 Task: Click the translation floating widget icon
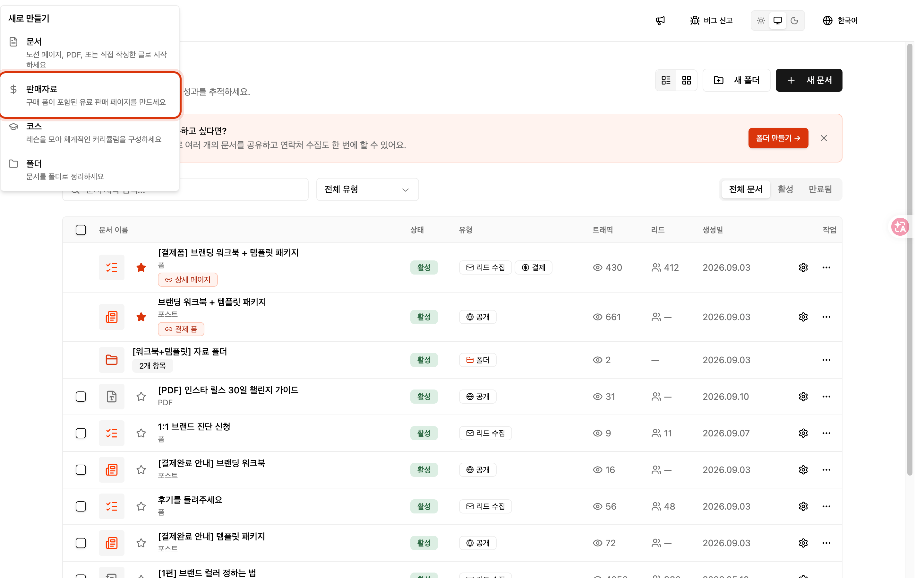900,227
